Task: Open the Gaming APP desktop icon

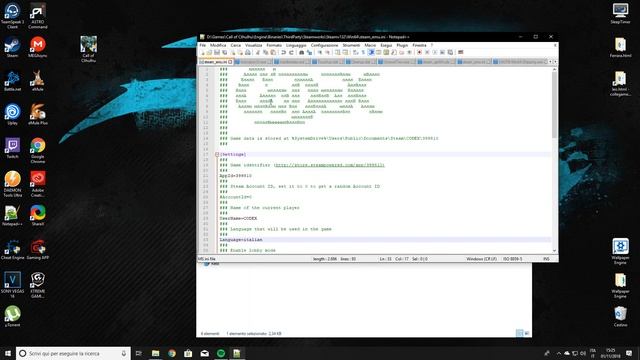Action: click(38, 249)
